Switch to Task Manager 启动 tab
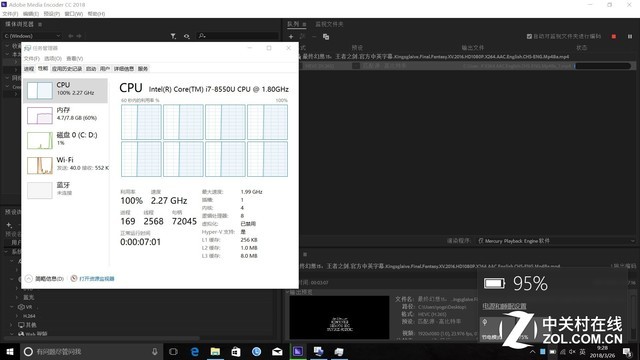This screenshot has width=640, height=360. tap(91, 69)
